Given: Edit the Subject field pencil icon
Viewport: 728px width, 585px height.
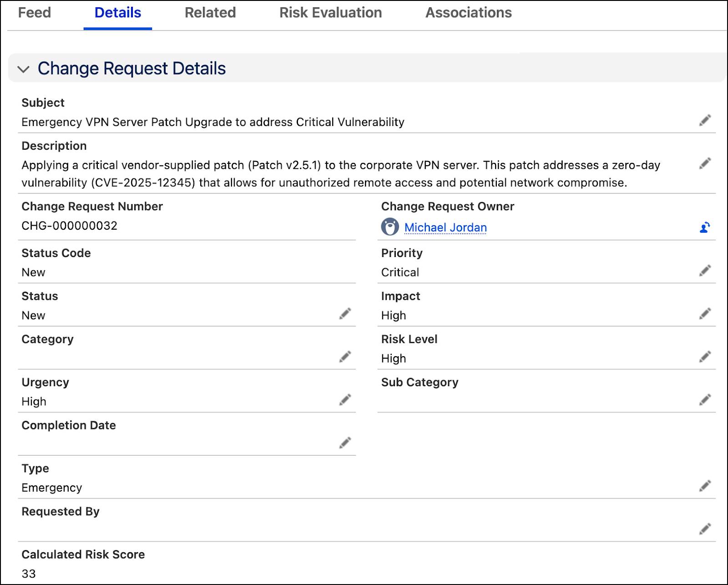Looking at the screenshot, I should (705, 121).
